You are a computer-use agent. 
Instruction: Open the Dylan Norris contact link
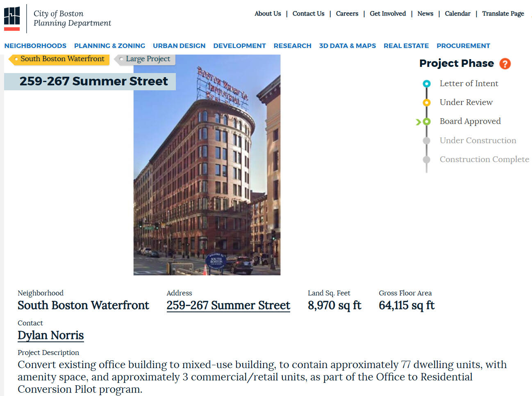coord(50,335)
